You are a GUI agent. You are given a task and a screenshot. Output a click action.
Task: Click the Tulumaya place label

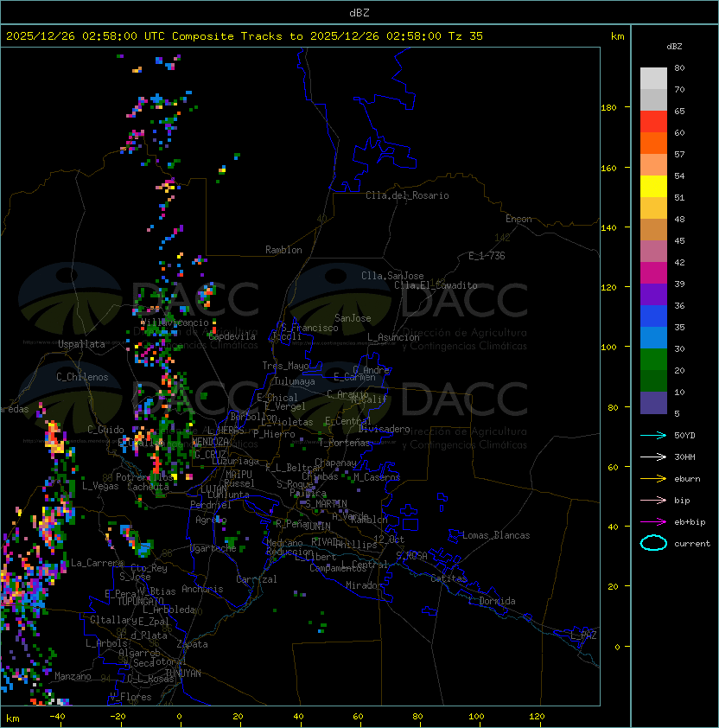(x=295, y=381)
